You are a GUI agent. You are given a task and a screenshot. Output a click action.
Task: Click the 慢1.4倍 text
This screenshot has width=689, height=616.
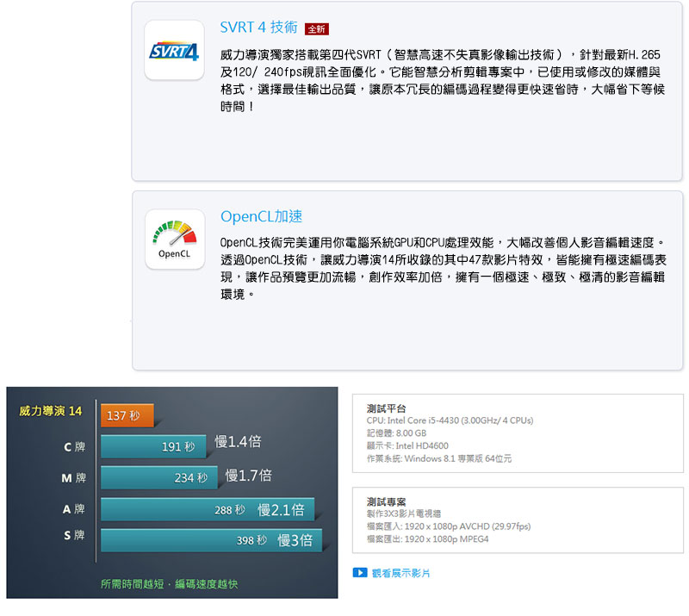click(x=238, y=441)
